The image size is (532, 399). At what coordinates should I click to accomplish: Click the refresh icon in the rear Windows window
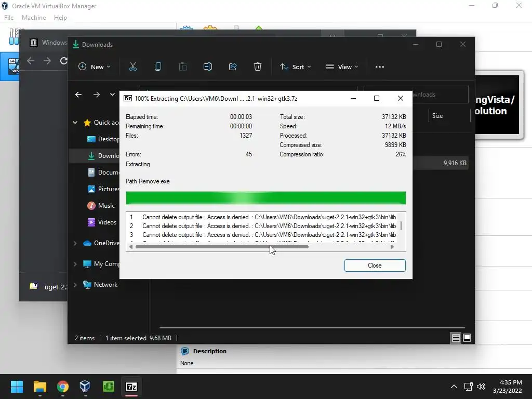point(63,61)
